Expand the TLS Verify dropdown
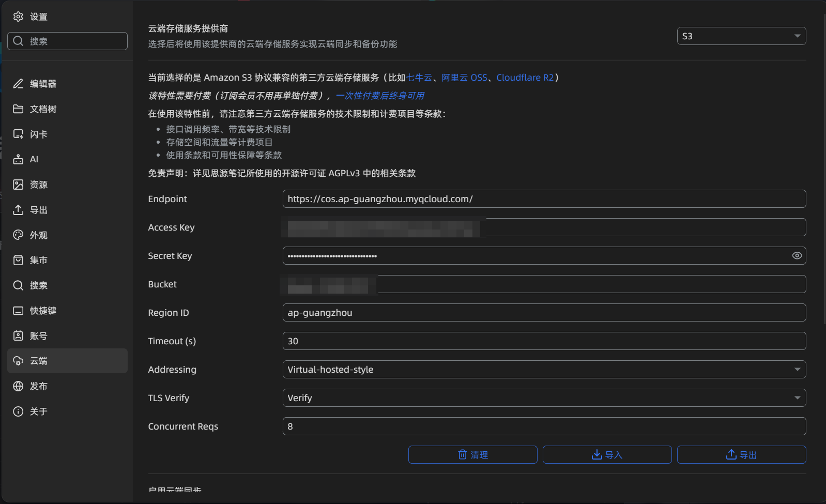 544,398
